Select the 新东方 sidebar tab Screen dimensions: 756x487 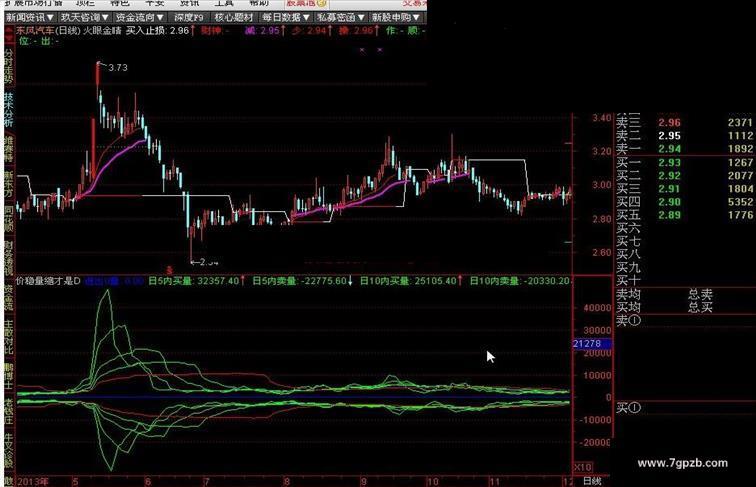point(9,184)
